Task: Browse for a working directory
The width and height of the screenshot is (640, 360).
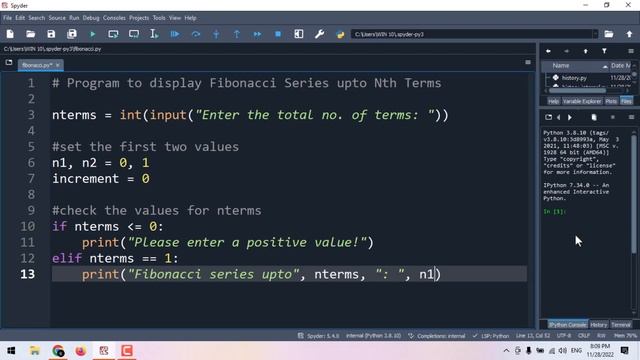Action: [609, 34]
